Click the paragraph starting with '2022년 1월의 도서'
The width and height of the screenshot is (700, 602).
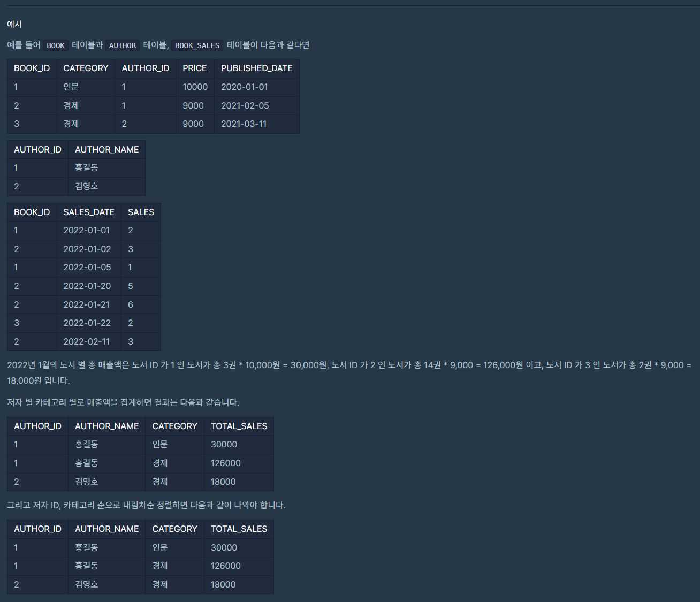[x=349, y=365]
